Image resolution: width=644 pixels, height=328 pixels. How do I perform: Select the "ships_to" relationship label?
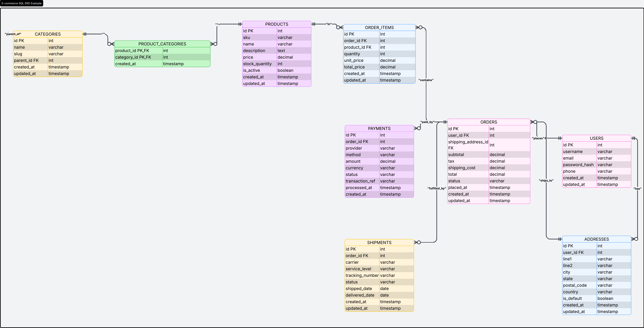coord(546,180)
